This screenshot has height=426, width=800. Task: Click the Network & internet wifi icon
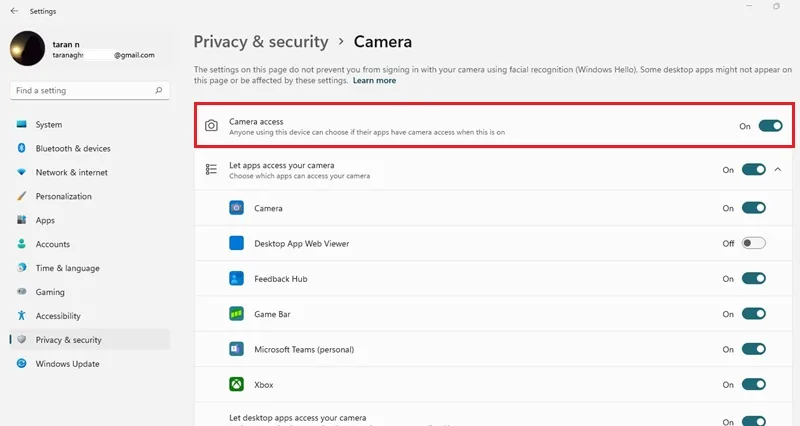(x=21, y=172)
